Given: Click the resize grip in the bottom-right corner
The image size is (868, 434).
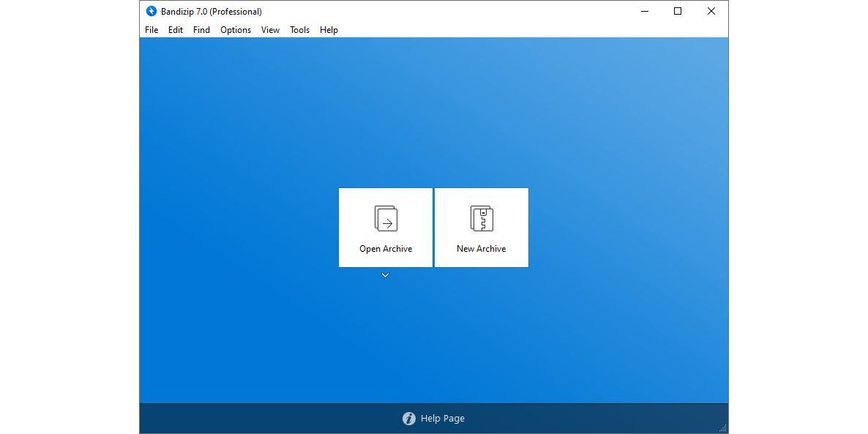Looking at the screenshot, I should pyautogui.click(x=723, y=427).
